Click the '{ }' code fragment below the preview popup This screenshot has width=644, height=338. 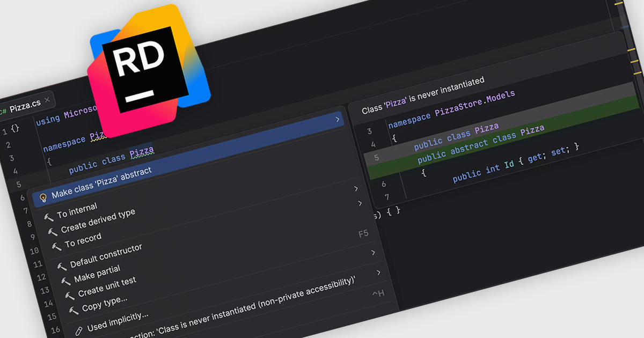(393, 211)
